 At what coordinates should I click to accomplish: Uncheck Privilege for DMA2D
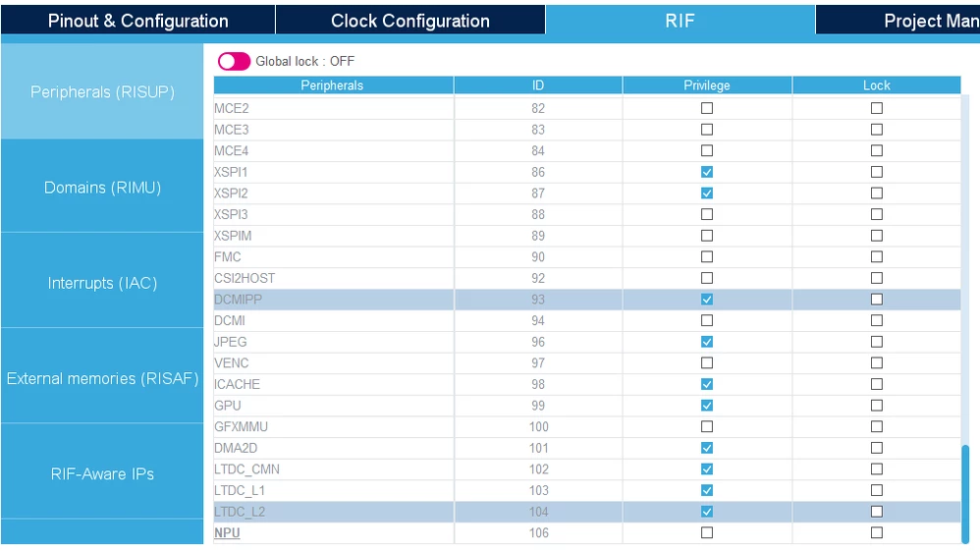tap(707, 448)
